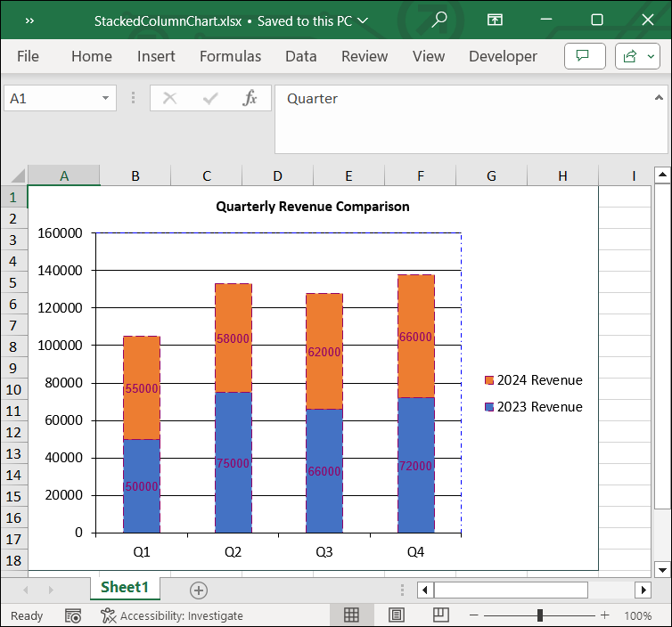The image size is (672, 627).
Task: Click the zoom in plus button
Action: coord(605,615)
